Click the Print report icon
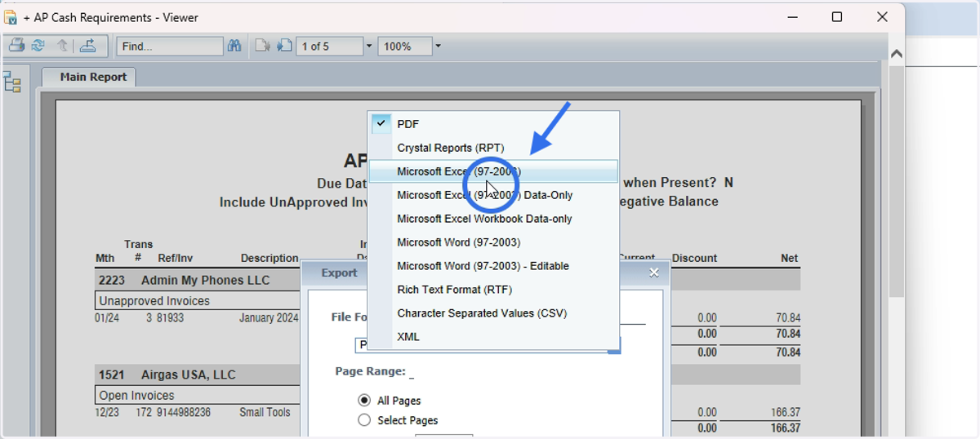 coord(16,46)
